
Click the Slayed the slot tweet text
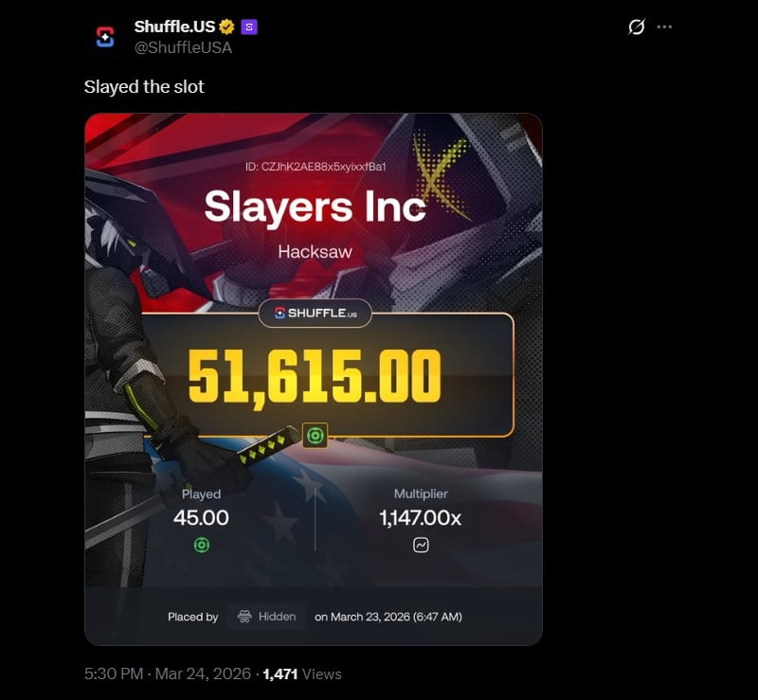coord(144,87)
